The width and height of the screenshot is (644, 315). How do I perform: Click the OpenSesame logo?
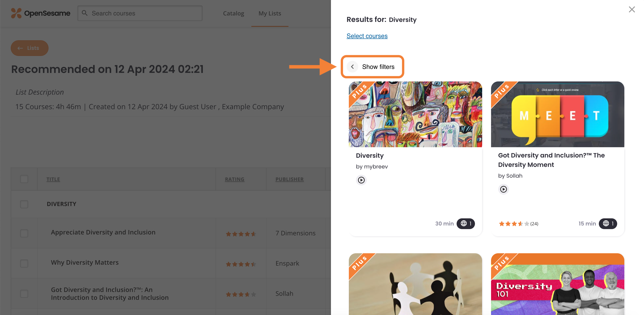click(40, 13)
